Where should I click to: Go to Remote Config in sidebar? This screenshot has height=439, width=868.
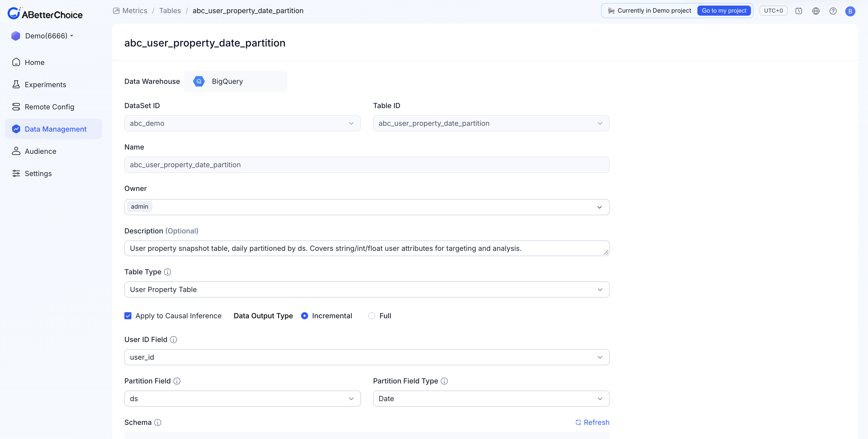[x=53, y=107]
